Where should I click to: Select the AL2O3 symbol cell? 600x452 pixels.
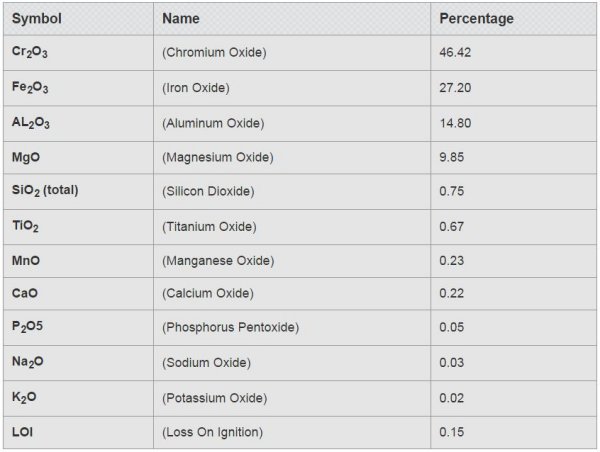tap(31, 123)
